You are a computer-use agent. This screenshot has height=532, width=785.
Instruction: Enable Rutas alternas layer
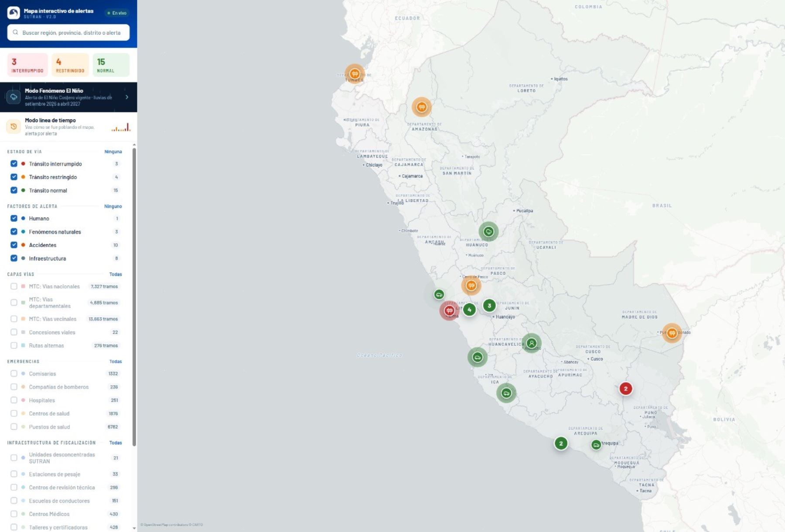point(14,346)
